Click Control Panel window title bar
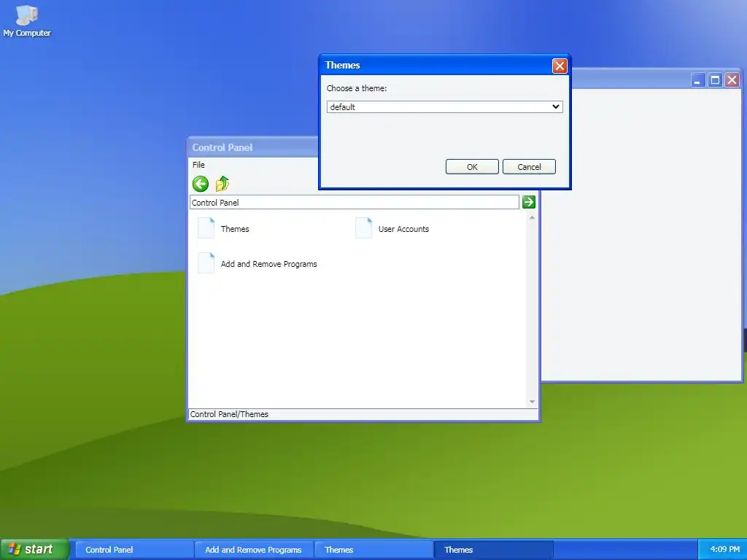This screenshot has width=747, height=560. coord(254,147)
